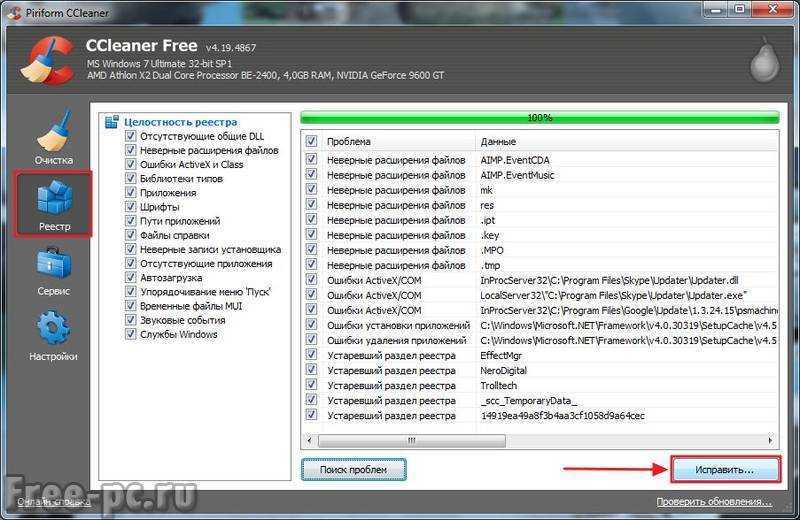The width and height of the screenshot is (800, 520).
Task: Toggle the Файлы справки checkbox
Action: pyautogui.click(x=131, y=235)
